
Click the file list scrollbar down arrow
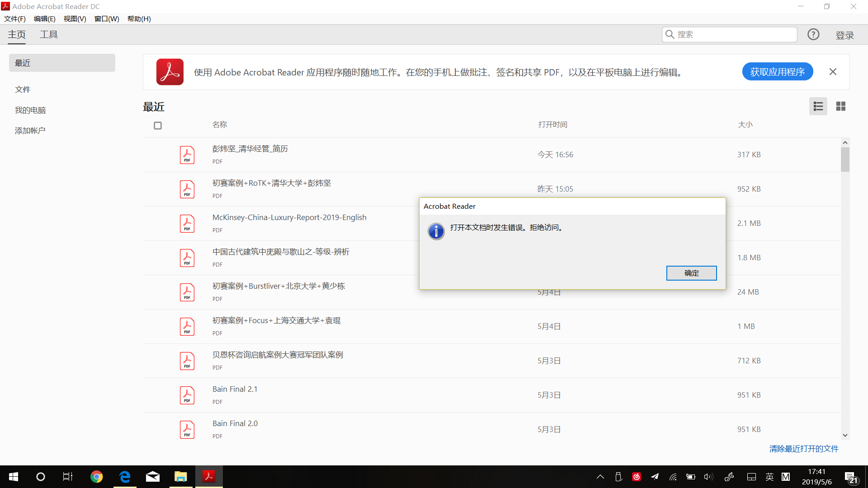point(845,436)
